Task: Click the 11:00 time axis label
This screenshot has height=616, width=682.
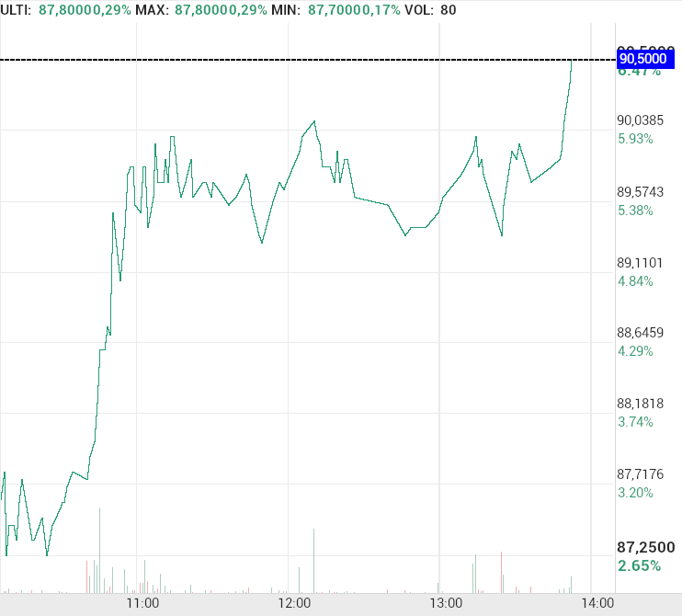Action: click(x=143, y=603)
